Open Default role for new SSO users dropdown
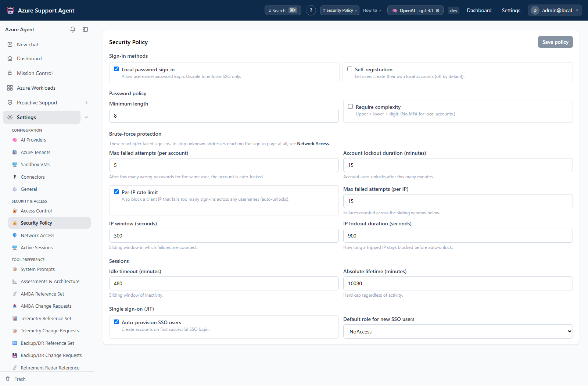The image size is (588, 386). click(458, 331)
